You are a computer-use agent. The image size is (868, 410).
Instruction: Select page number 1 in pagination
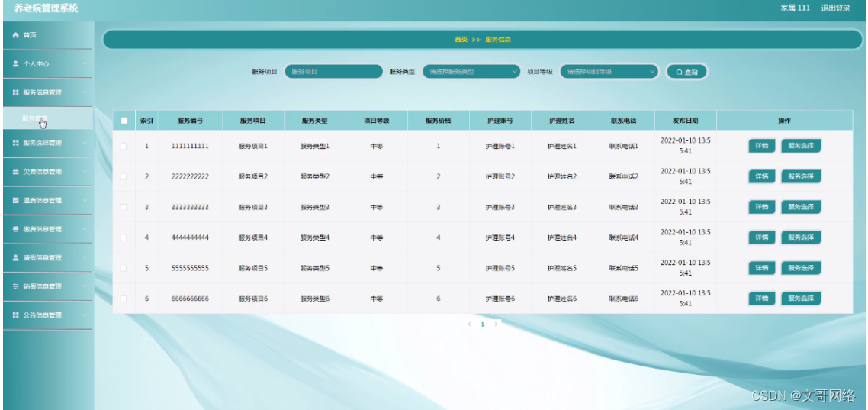pos(483,324)
